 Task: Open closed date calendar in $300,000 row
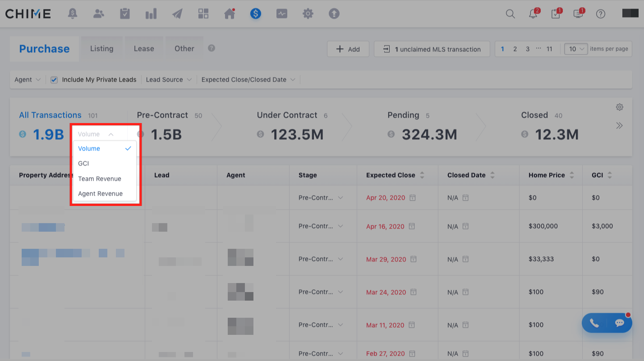click(x=465, y=226)
